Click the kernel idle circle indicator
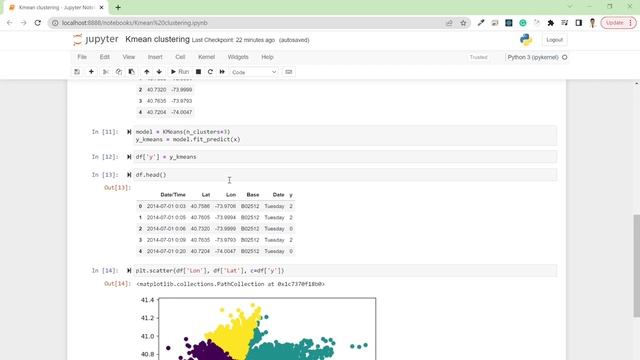Image resolution: width=640 pixels, height=360 pixels. [x=564, y=58]
